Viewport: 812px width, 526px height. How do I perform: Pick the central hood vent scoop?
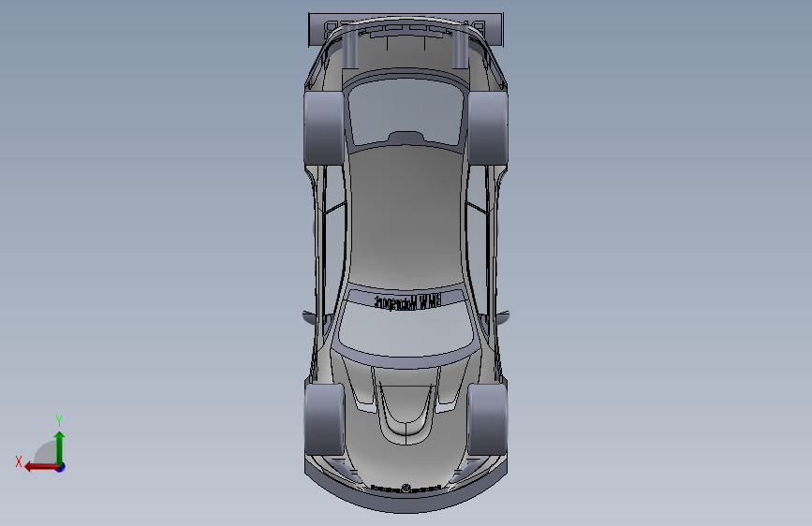click(406, 415)
